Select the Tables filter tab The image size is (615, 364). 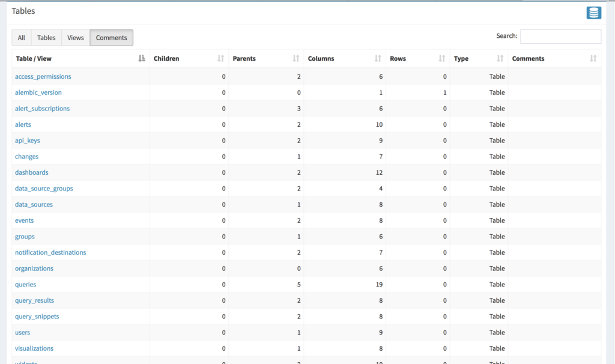pyautogui.click(x=46, y=38)
